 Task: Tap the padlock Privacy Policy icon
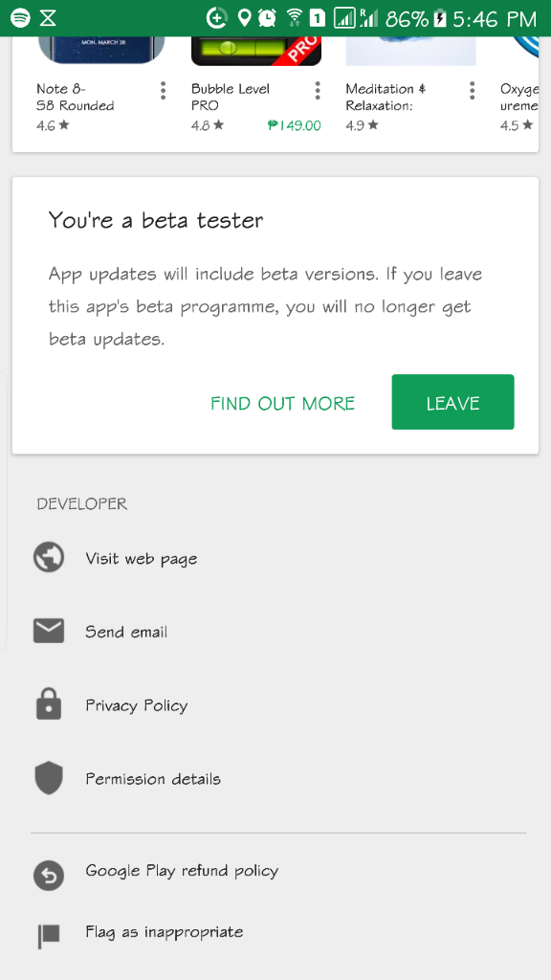click(49, 704)
